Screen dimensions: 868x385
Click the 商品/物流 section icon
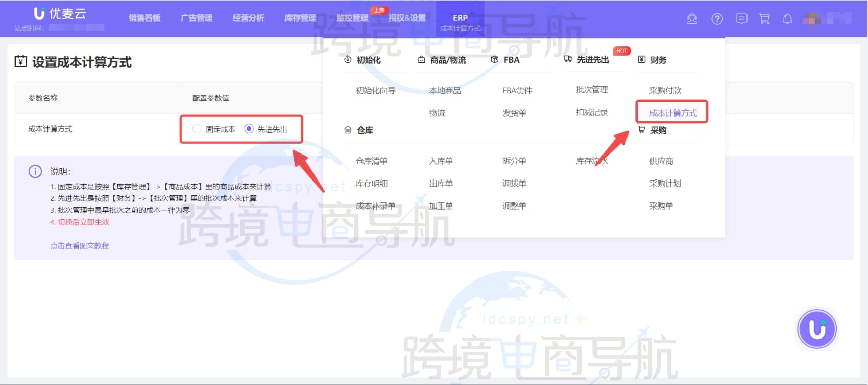pos(421,60)
